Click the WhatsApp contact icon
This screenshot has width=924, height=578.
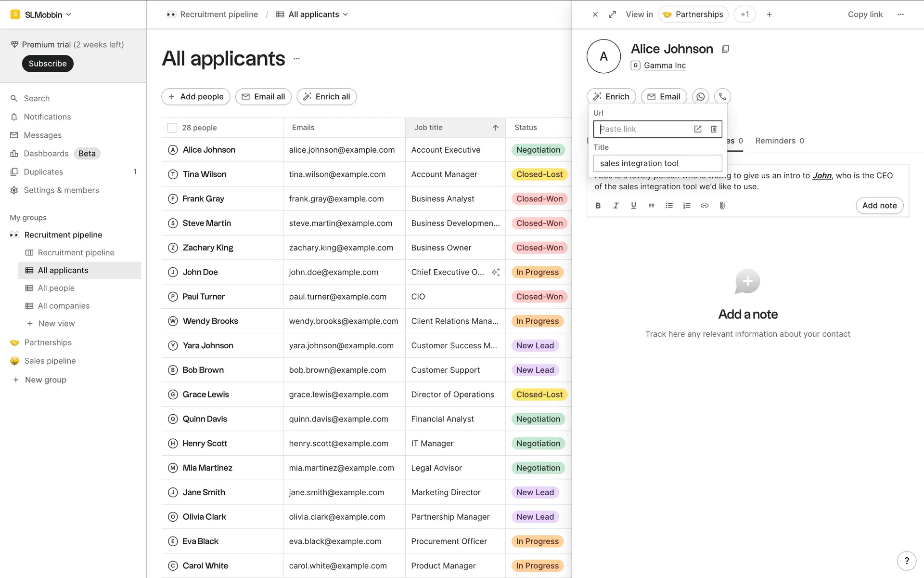[x=700, y=97]
